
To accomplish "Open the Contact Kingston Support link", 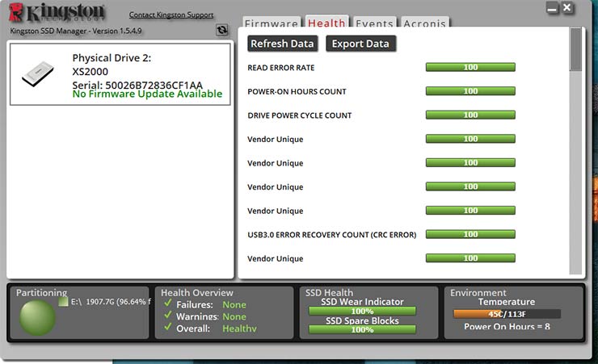I will click(x=171, y=15).
